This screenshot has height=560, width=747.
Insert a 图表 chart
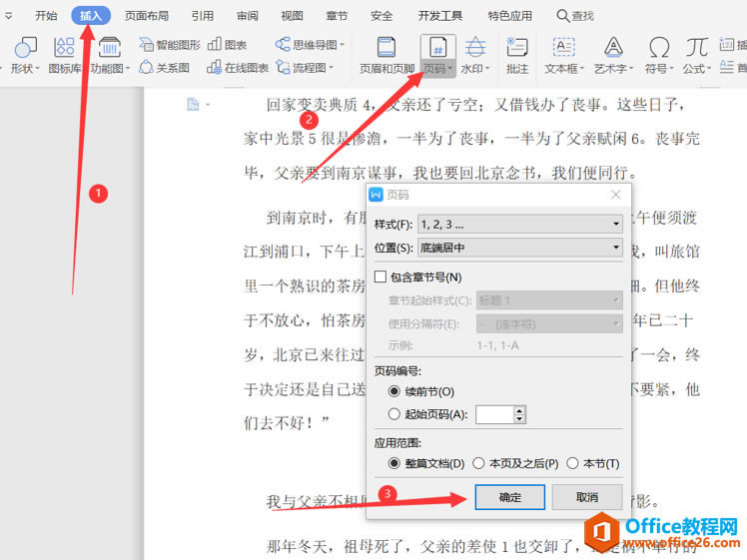228,45
